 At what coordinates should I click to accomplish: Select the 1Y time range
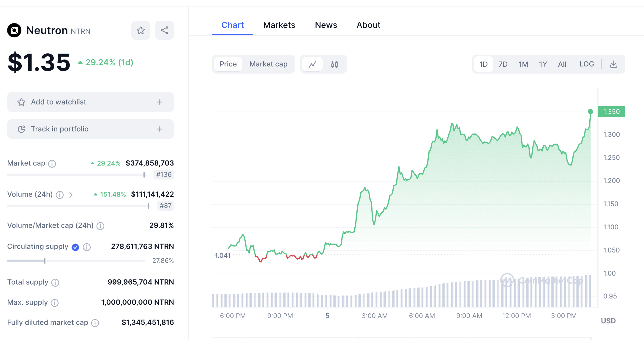point(543,64)
